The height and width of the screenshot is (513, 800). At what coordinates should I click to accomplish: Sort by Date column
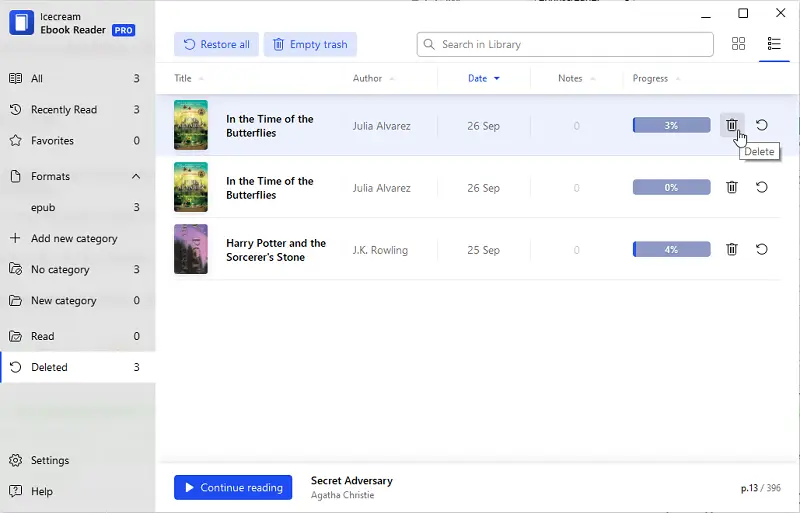[x=484, y=79]
